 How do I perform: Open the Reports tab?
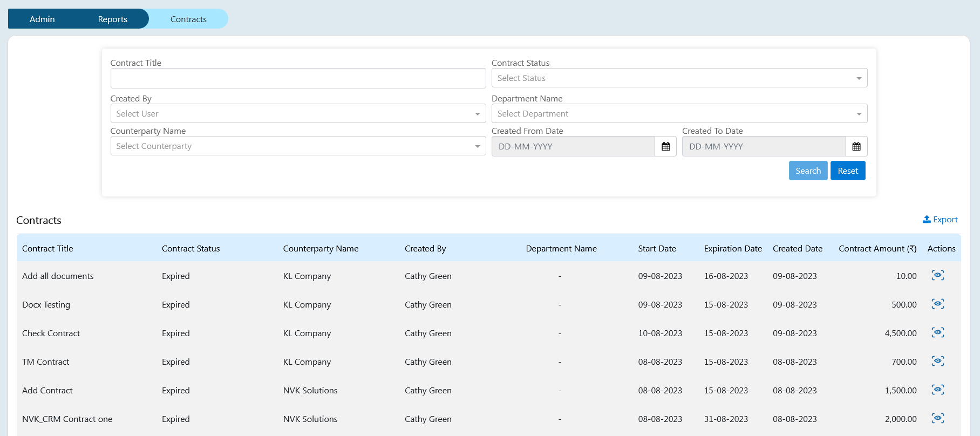click(x=112, y=19)
